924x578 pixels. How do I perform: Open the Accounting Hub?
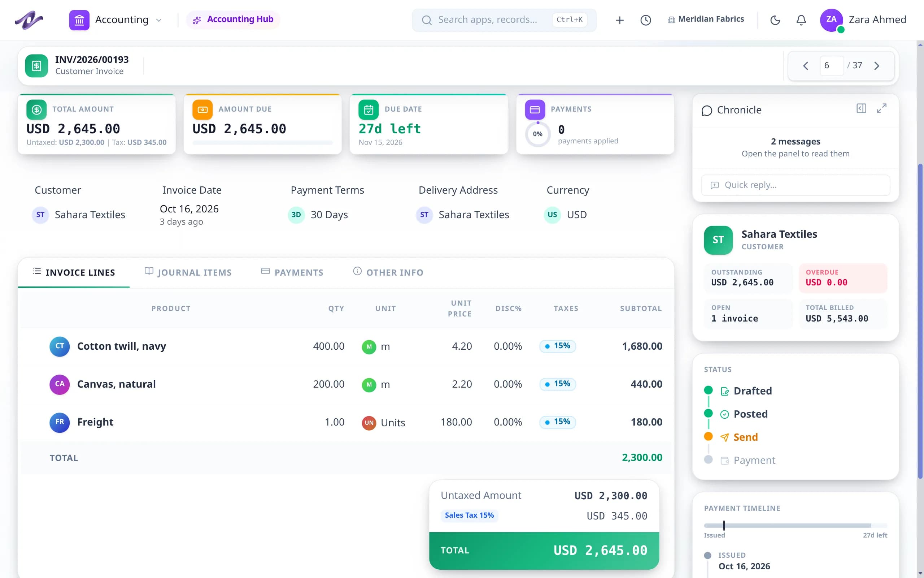click(233, 20)
